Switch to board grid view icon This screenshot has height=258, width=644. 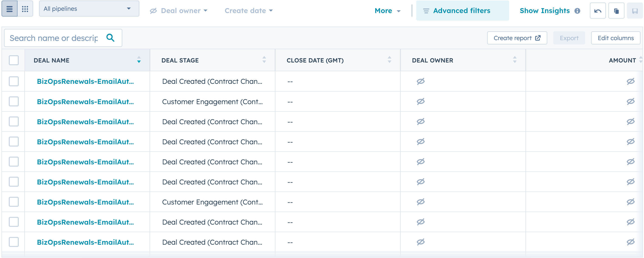(25, 9)
